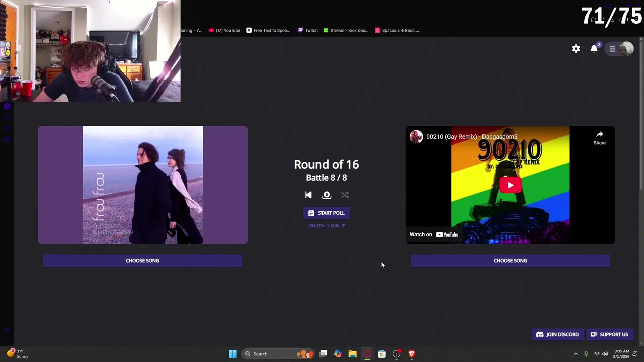Open the Windows Start menu

(232, 354)
